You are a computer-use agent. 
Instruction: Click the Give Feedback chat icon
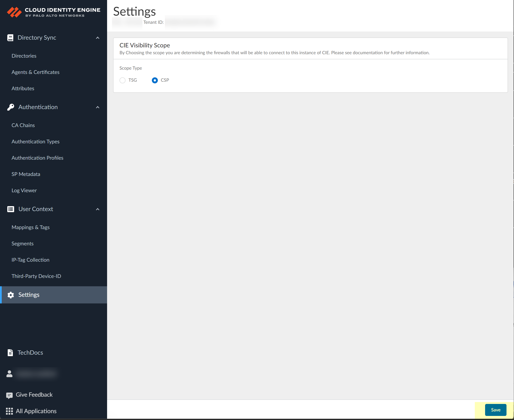(9, 395)
